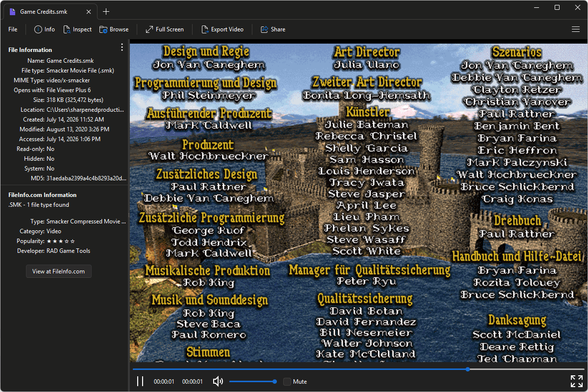Select the Game Credits.smk tab

click(50, 11)
